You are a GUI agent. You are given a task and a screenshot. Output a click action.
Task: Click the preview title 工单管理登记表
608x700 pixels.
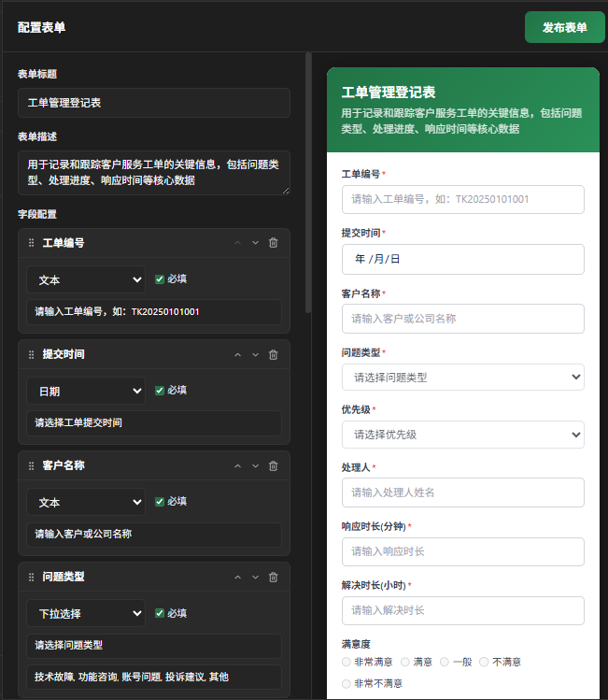tap(389, 93)
